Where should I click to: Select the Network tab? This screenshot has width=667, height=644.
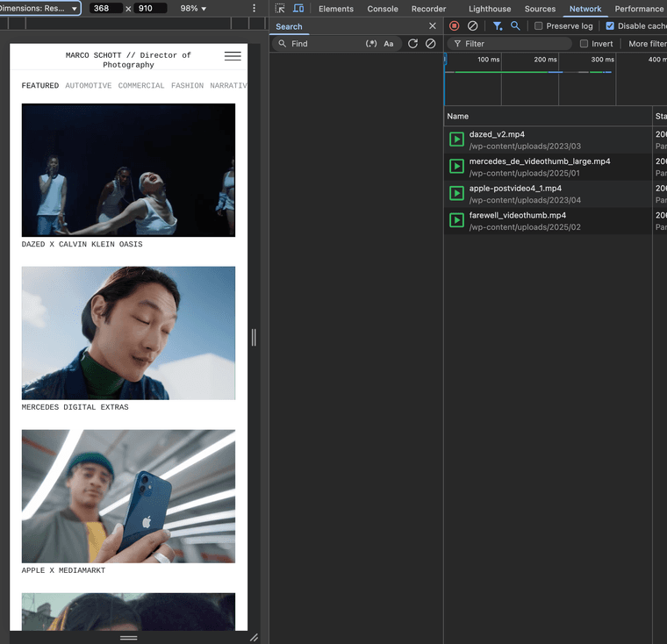pyautogui.click(x=585, y=9)
